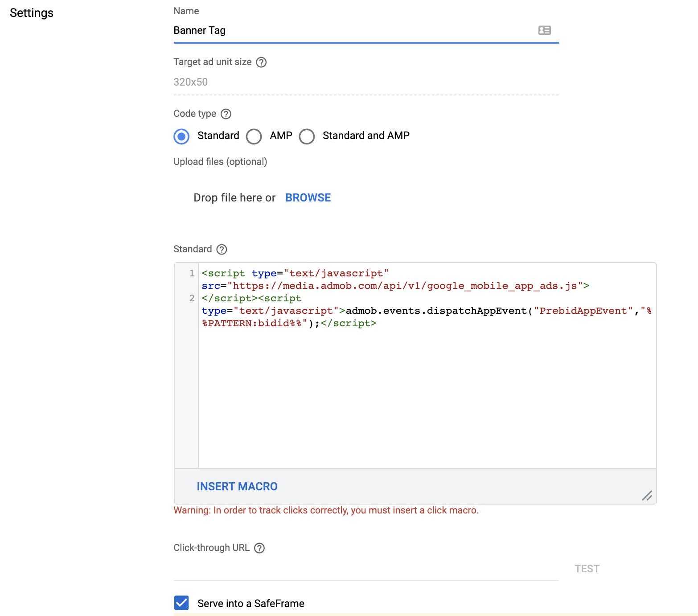Open help for Target ad unit size
Image resolution: width=698 pixels, height=616 pixels.
pyautogui.click(x=262, y=62)
